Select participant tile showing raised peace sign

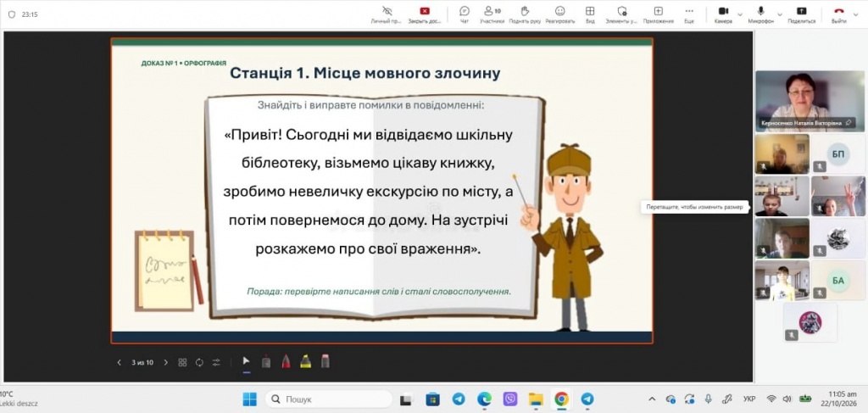[x=838, y=196]
